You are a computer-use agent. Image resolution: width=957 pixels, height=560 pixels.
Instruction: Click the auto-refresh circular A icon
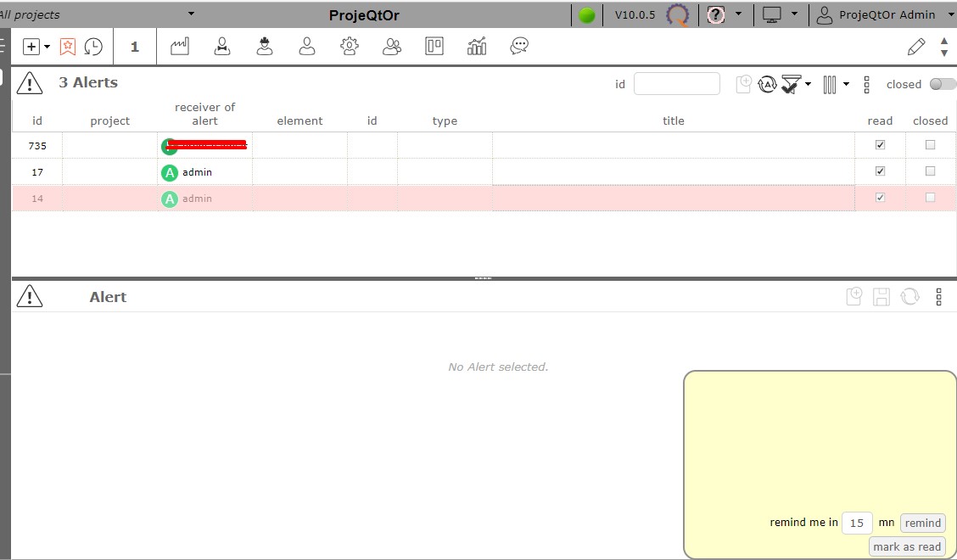[x=767, y=84]
